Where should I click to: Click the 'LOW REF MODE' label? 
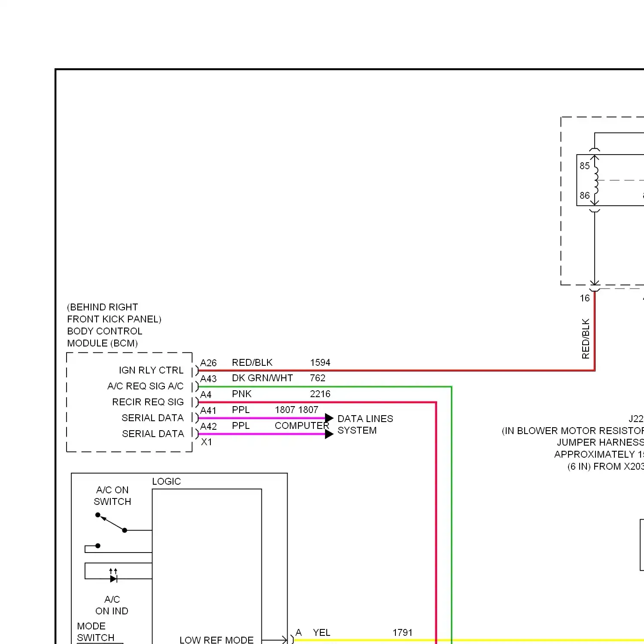[x=216, y=640]
